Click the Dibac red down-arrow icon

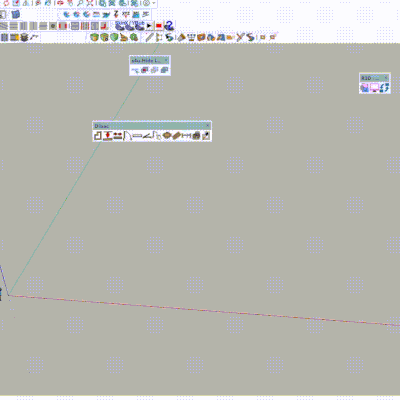[107, 136]
